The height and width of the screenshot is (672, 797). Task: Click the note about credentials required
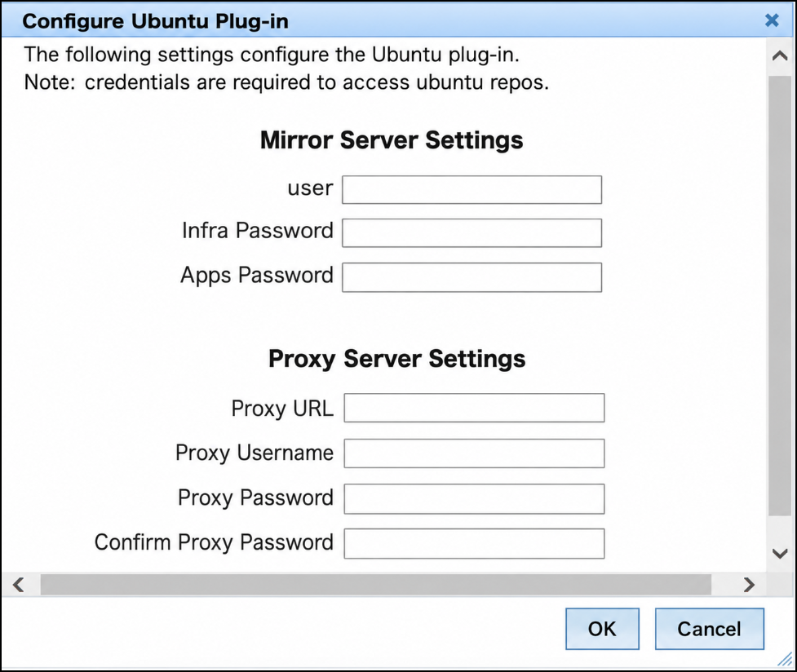[286, 82]
